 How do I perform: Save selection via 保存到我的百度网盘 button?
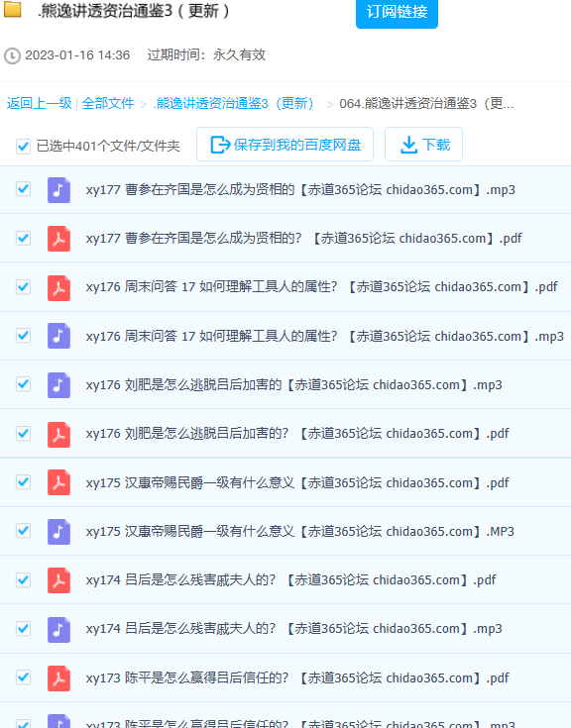(x=285, y=145)
